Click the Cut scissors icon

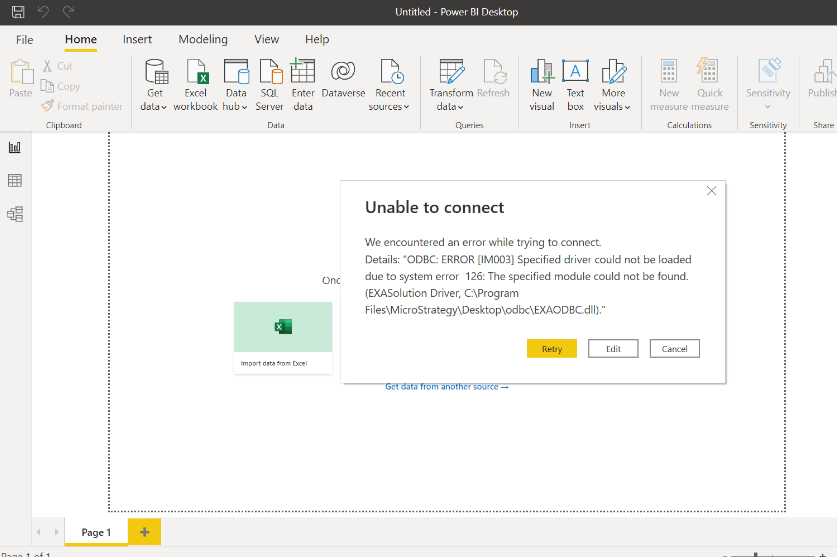[x=48, y=66]
